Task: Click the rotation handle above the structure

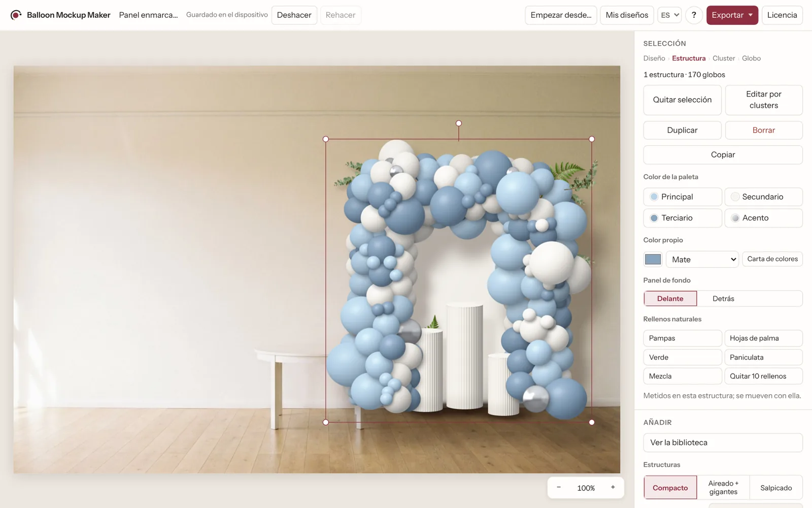Action: click(x=459, y=123)
